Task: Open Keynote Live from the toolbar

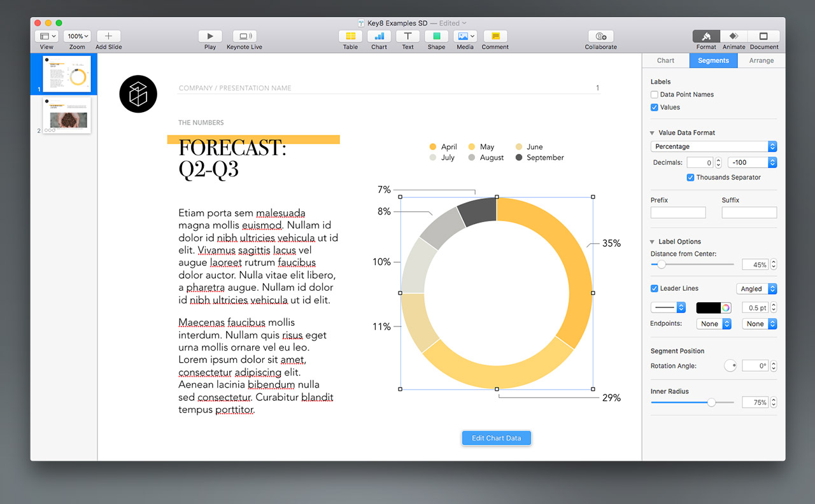Action: [244, 37]
